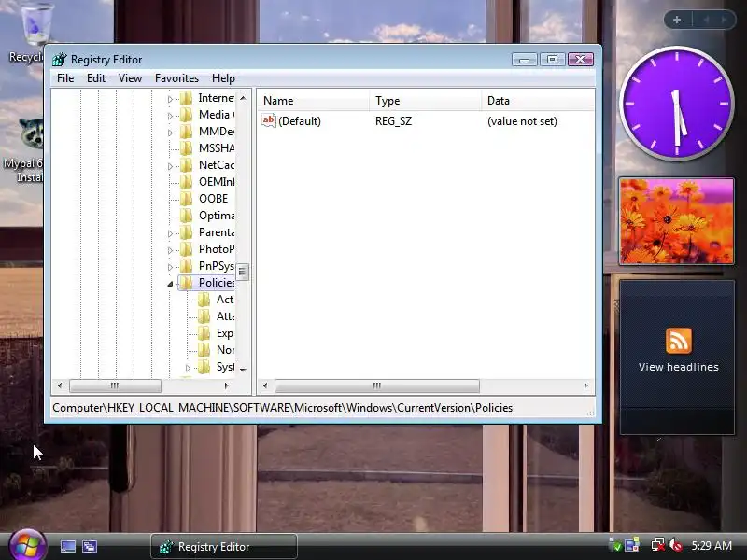The image size is (747, 560).
Task: Click tree pane horizontal scroll right arrow
Action: click(227, 385)
